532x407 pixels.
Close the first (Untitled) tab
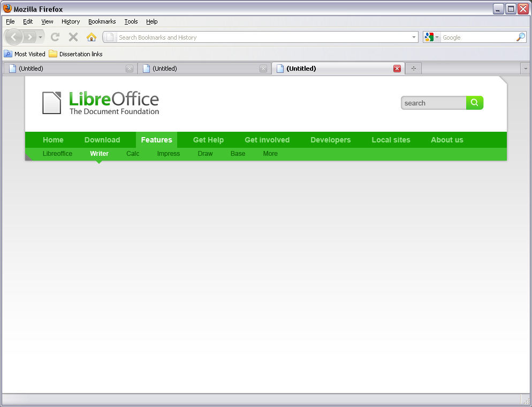point(130,69)
